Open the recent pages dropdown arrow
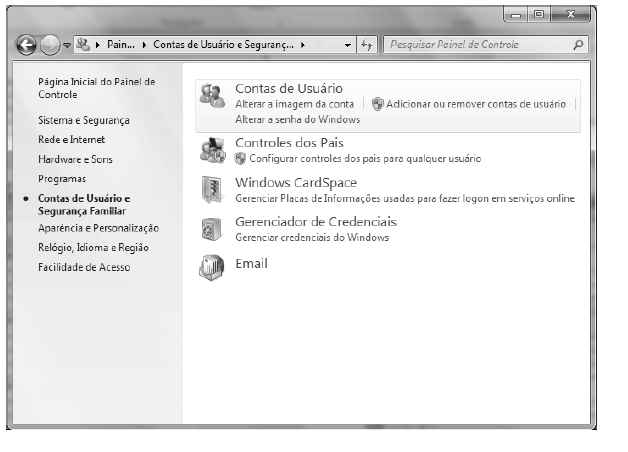This screenshot has height=452, width=628. [x=67, y=45]
